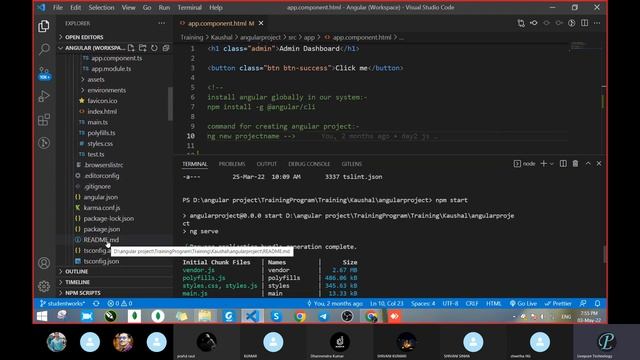Click src in the breadcrumb path

(x=292, y=37)
